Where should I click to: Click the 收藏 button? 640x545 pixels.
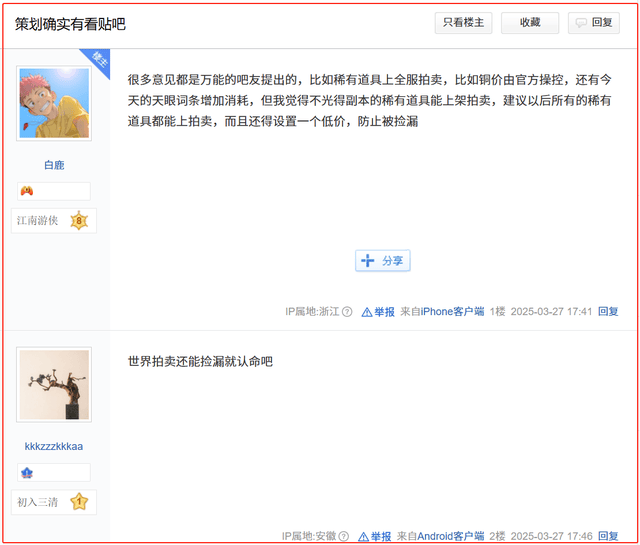tap(530, 23)
